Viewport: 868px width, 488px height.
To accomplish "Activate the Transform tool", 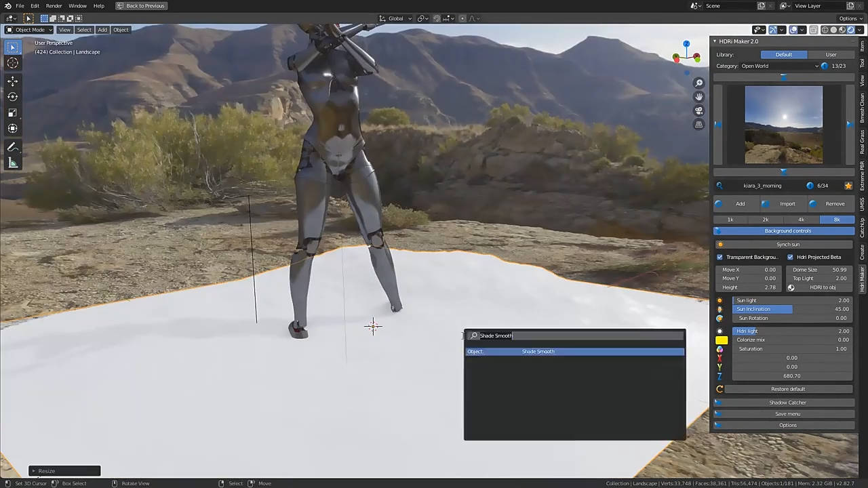I will (13, 129).
